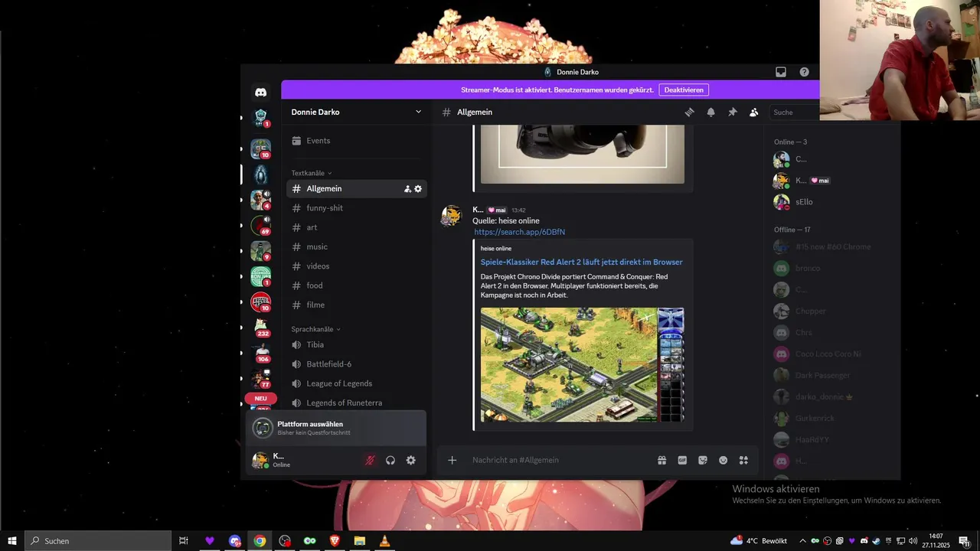980x551 pixels.
Task: Open the Discord inbox icon
Action: 781,72
